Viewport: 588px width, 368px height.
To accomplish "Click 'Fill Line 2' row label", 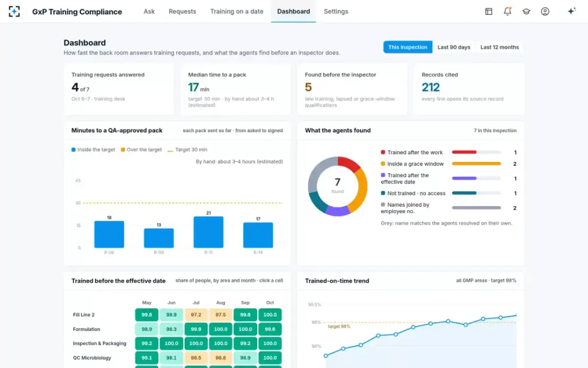I will [x=84, y=315].
